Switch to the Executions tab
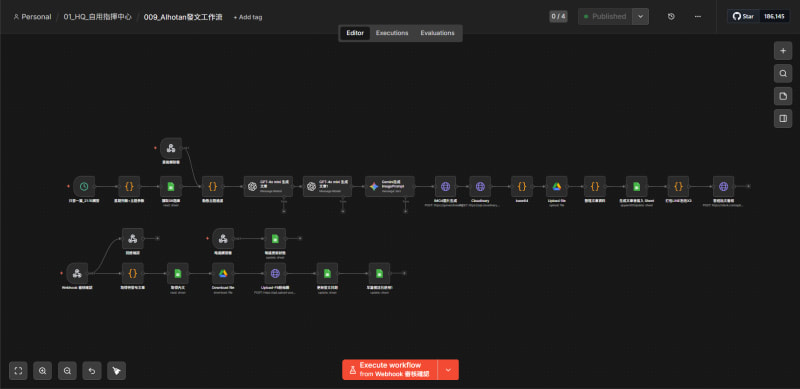Image resolution: width=800 pixels, height=389 pixels. point(392,33)
